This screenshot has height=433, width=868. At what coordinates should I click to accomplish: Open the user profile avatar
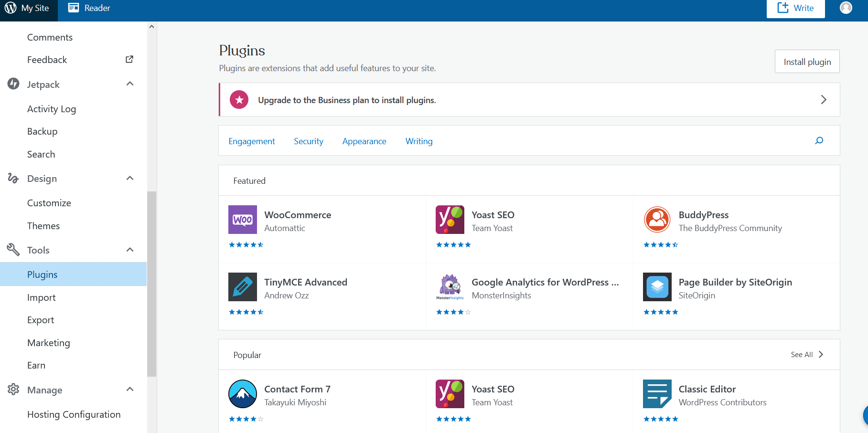(x=846, y=8)
